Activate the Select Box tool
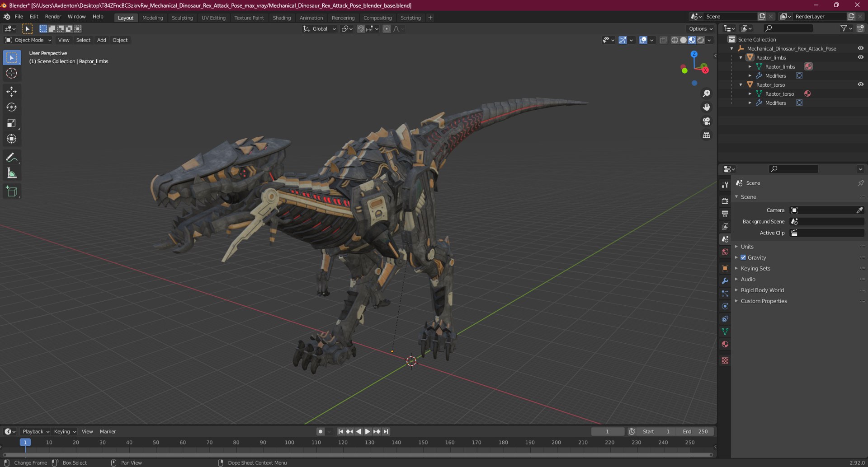 pos(12,57)
